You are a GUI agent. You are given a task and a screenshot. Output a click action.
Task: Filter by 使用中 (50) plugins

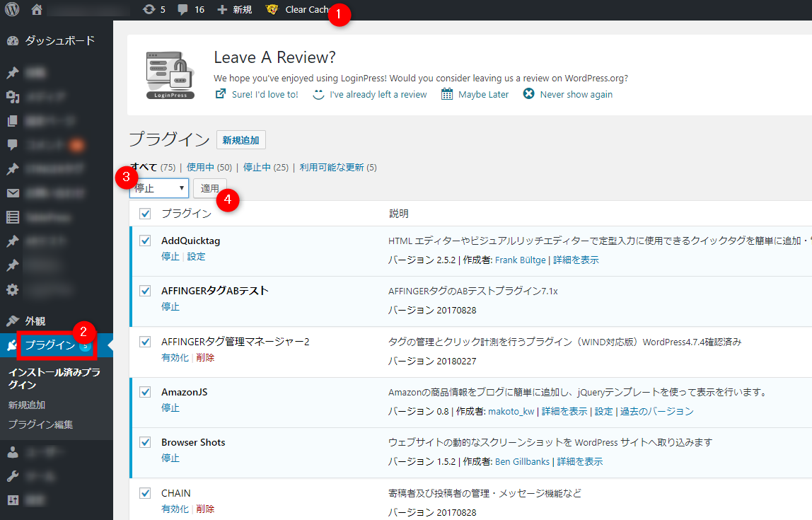(x=209, y=167)
